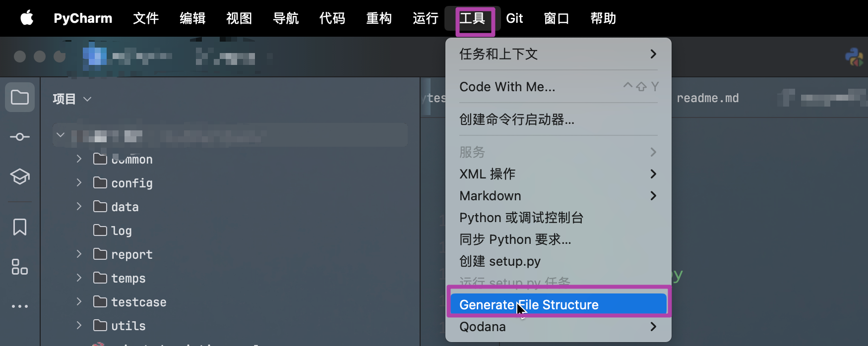Image resolution: width=868 pixels, height=346 pixels.
Task: Choose 同步 Python 要求... menu item
Action: click(x=558, y=239)
